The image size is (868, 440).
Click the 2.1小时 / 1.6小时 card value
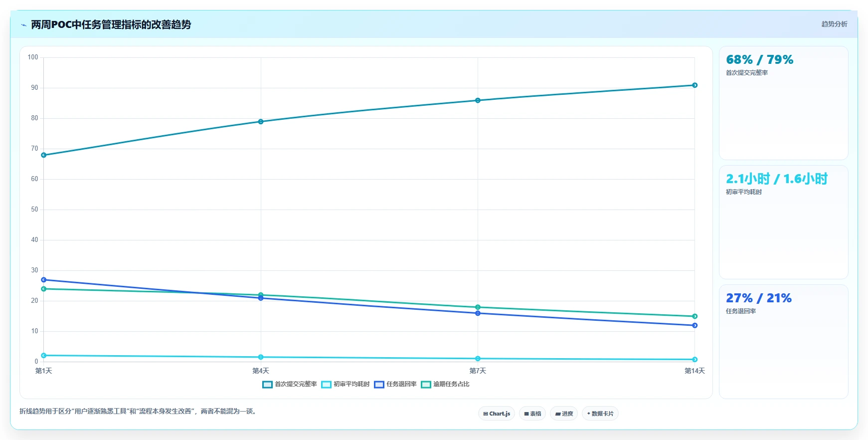[x=777, y=179]
